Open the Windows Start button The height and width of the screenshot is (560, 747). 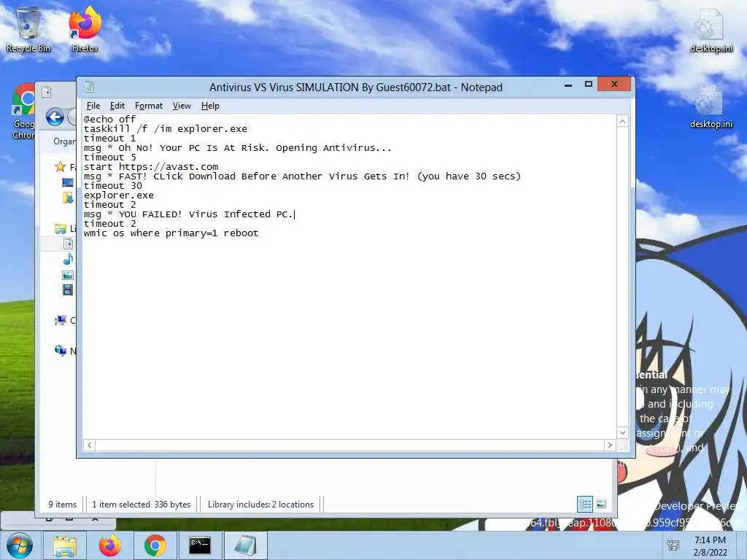click(20, 545)
